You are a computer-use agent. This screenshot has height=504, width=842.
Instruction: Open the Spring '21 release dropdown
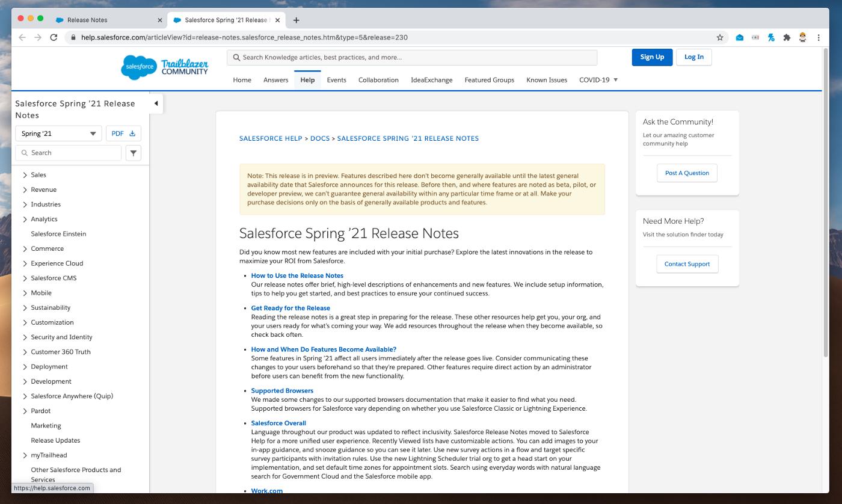click(58, 134)
